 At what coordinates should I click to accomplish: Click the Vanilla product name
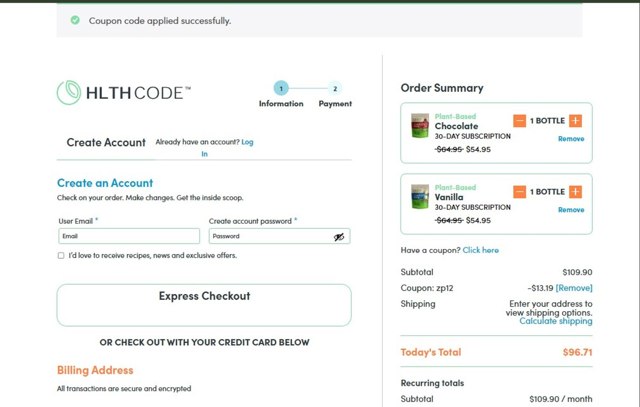tap(449, 197)
